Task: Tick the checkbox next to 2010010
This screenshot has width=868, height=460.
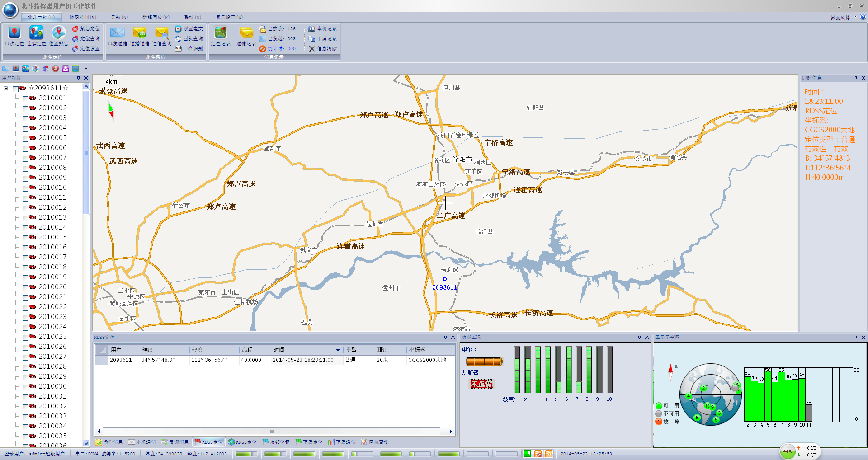Action: tap(25, 188)
